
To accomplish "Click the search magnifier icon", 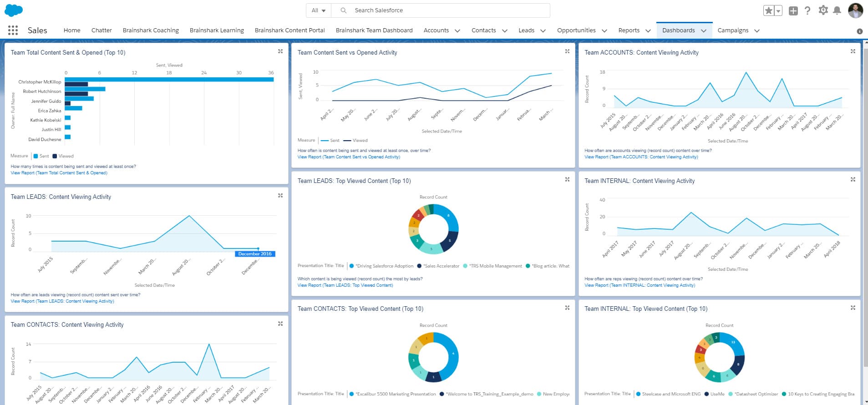I will (x=344, y=10).
